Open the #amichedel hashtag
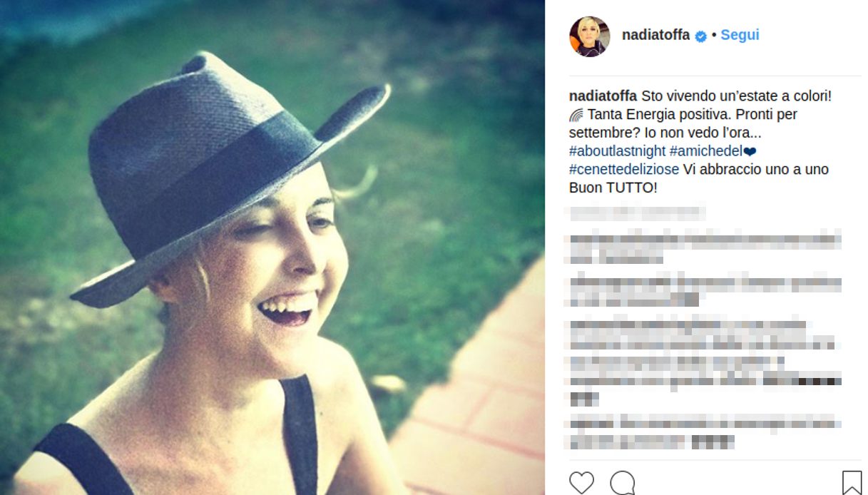Image resolution: width=868 pixels, height=495 pixels. (706, 151)
